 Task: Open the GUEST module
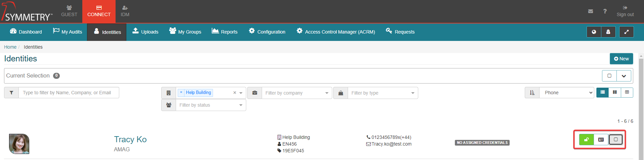[69, 11]
